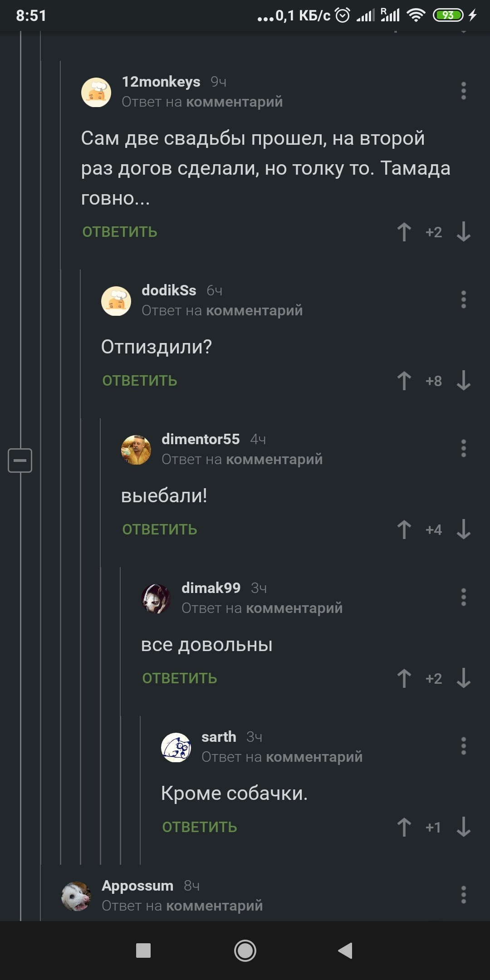Open Appossum user avatar
This screenshot has height=980, width=490.
[x=76, y=896]
